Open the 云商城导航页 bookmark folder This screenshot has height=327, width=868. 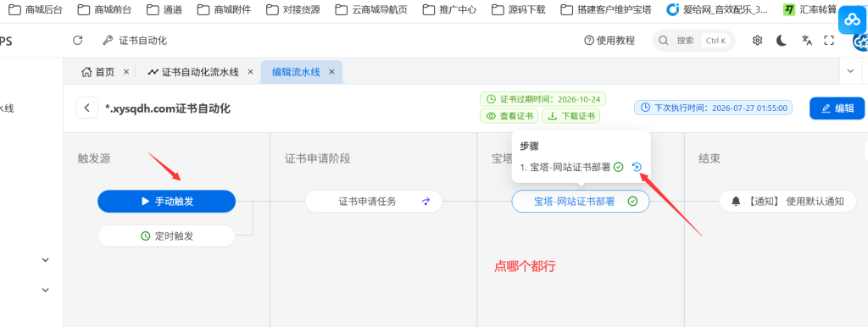(371, 9)
